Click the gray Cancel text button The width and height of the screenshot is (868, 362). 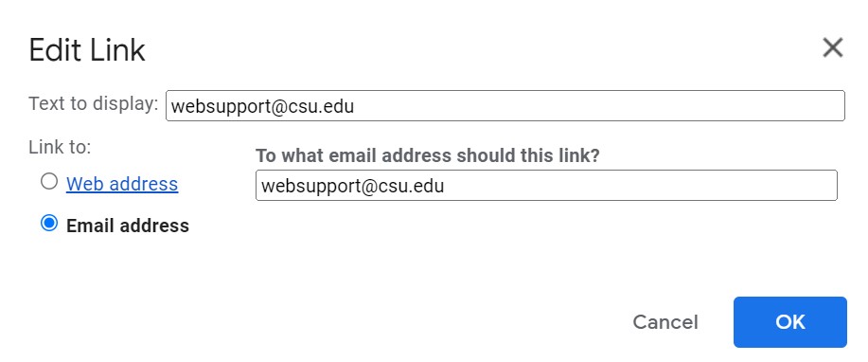point(664,322)
